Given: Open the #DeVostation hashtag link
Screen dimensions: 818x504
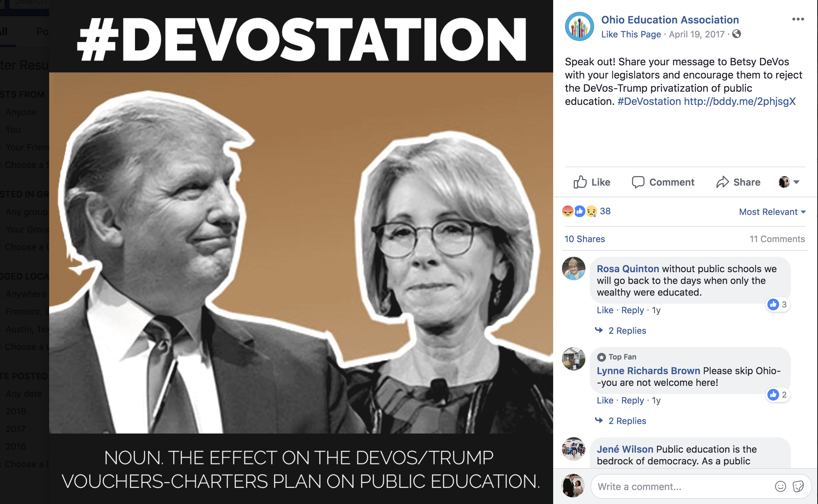Looking at the screenshot, I should [649, 101].
